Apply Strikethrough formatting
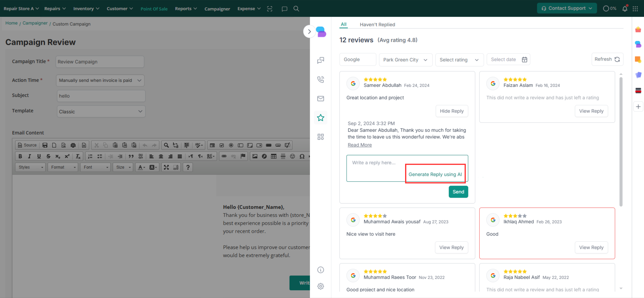 [x=48, y=156]
